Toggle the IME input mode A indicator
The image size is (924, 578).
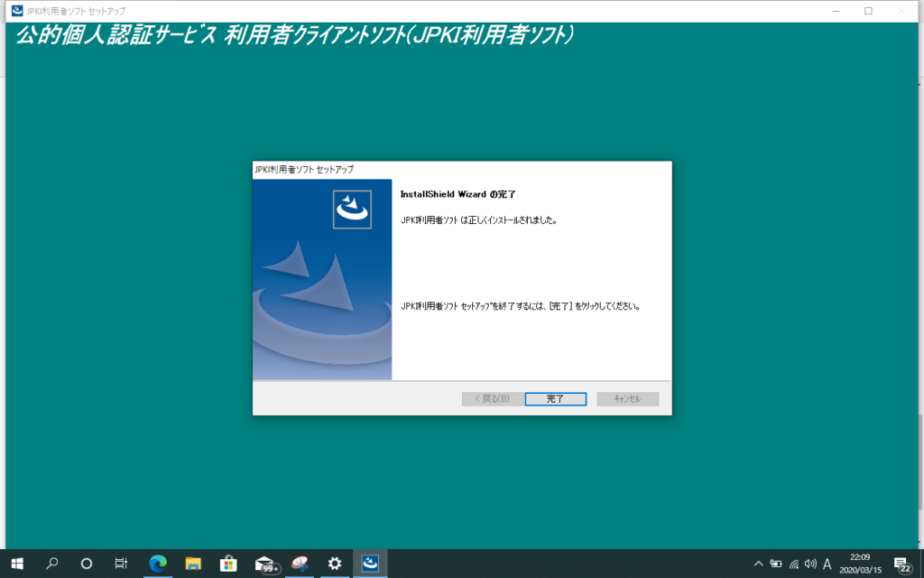pyautogui.click(x=827, y=564)
